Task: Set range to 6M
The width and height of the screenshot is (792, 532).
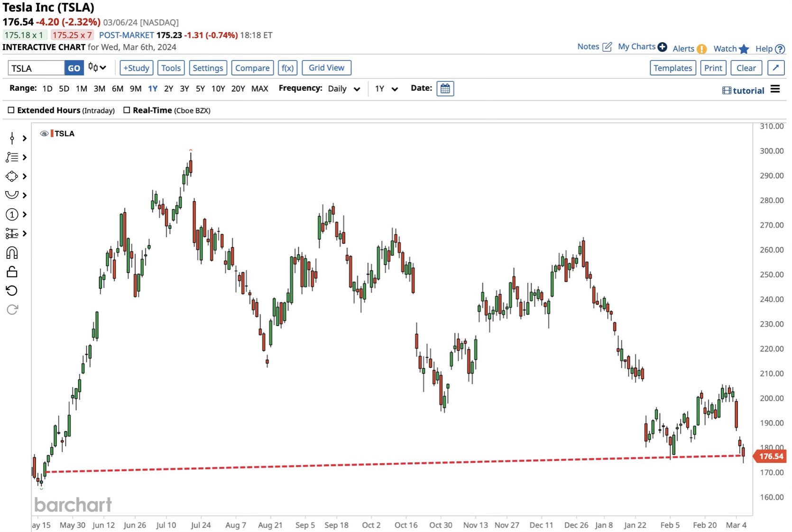Action: click(118, 89)
